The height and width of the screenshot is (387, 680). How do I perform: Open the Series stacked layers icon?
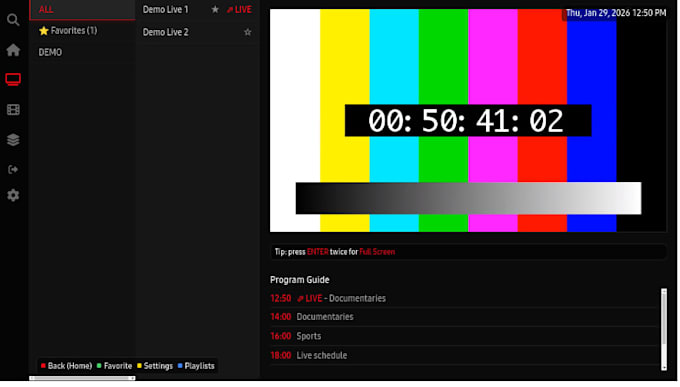(x=13, y=140)
